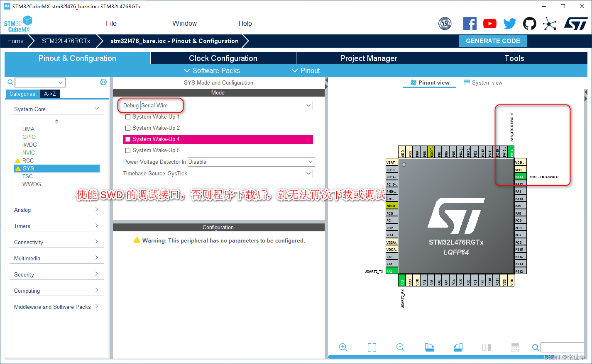Select GPIO under System Core
The height and width of the screenshot is (364, 592).
(x=29, y=137)
